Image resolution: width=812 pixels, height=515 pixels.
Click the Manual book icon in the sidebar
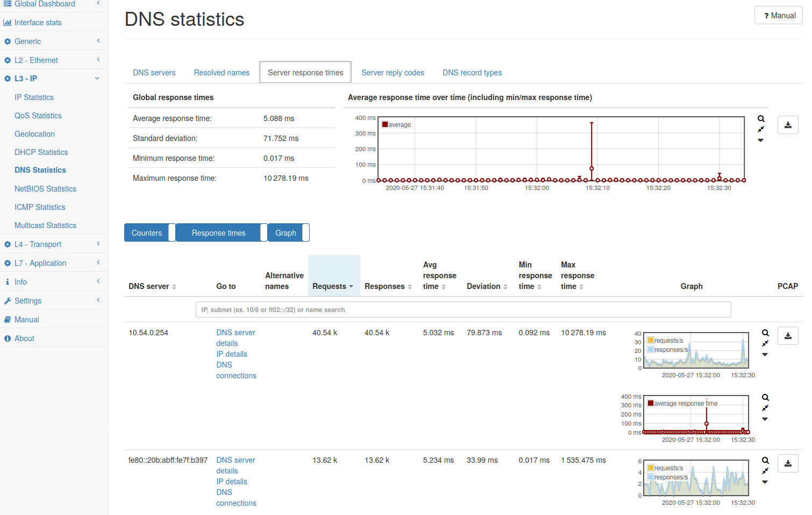coord(8,320)
